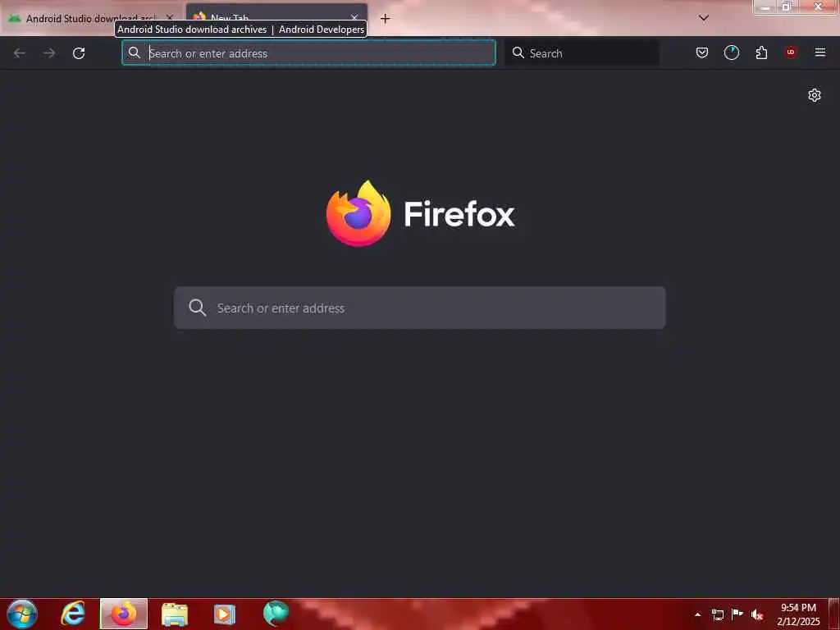840x630 pixels.
Task: Focus the separate Search box in toolbar
Action: point(582,53)
